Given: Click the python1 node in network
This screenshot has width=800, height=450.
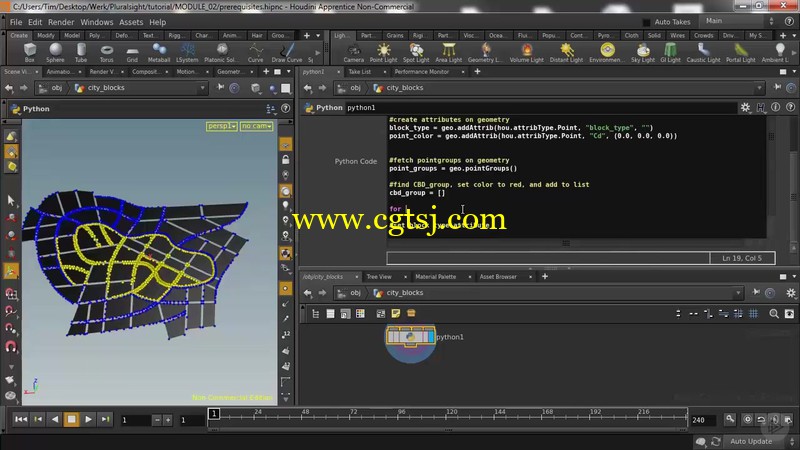Looking at the screenshot, I should click(410, 337).
